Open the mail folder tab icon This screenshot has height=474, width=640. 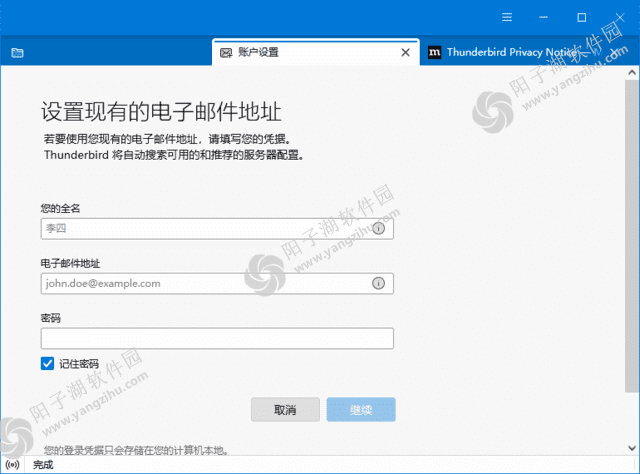[17, 53]
